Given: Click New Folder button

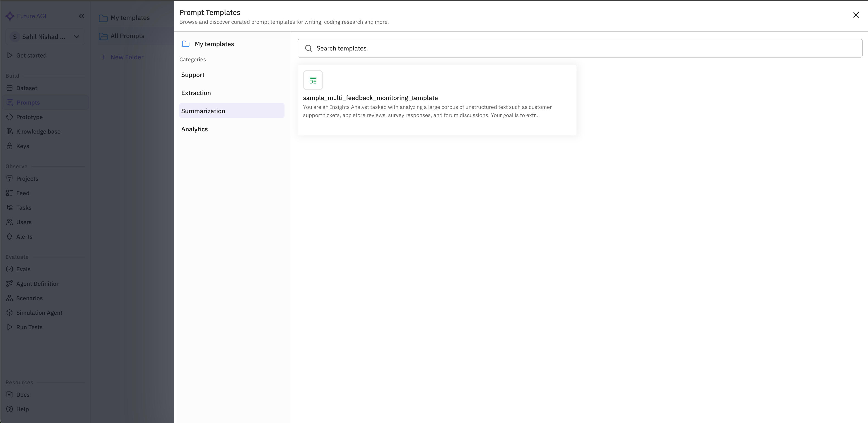Looking at the screenshot, I should [x=122, y=57].
